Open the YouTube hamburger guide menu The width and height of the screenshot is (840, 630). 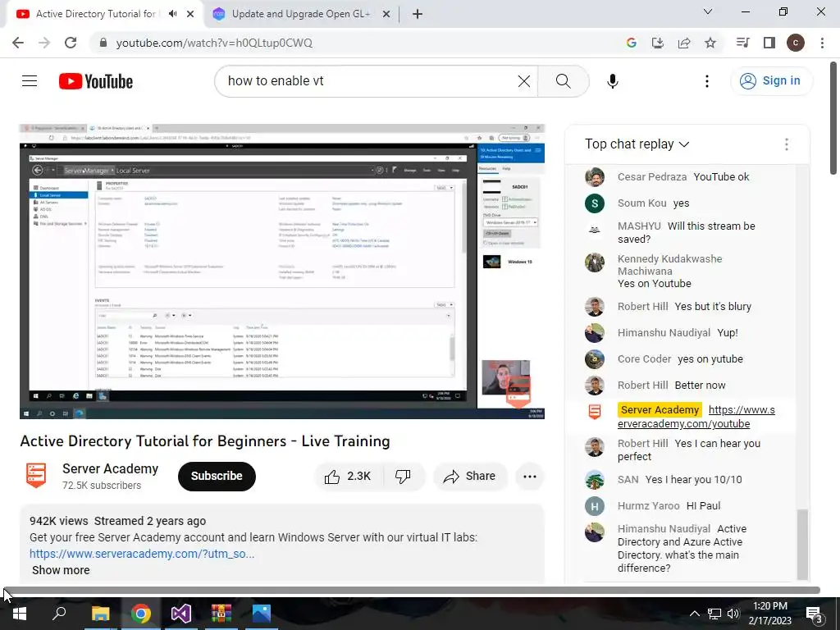click(30, 81)
